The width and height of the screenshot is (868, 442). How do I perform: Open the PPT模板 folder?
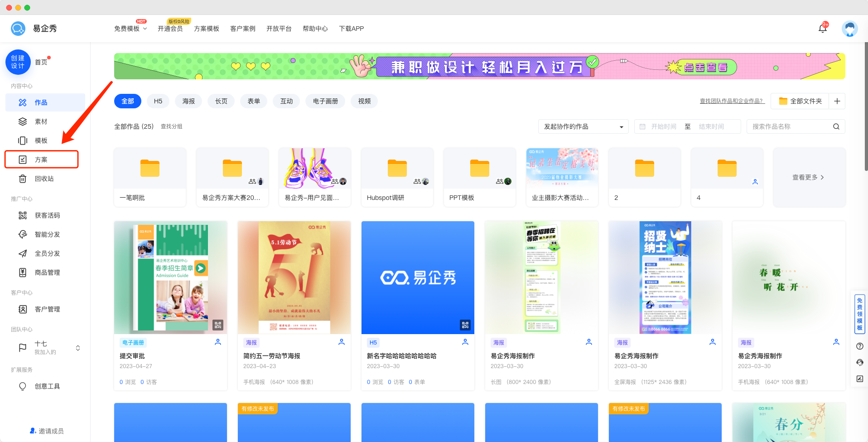[x=480, y=177]
